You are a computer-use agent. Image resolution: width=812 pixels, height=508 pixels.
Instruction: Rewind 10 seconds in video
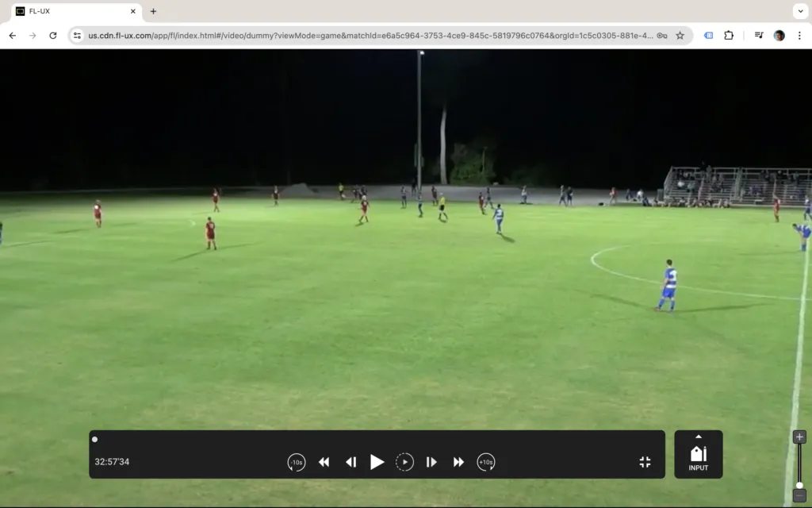[297, 462]
